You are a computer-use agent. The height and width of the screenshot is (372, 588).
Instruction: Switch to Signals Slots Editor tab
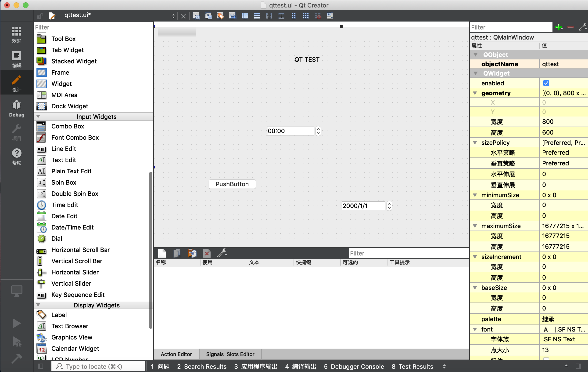230,354
